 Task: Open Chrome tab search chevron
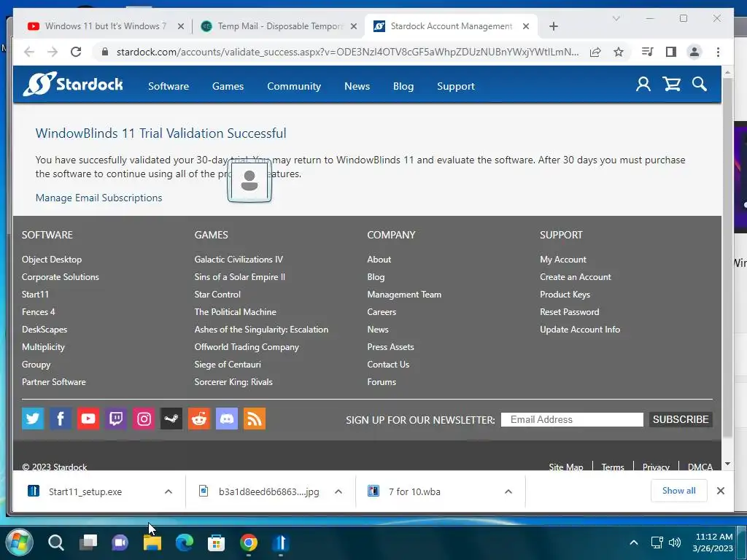616,18
